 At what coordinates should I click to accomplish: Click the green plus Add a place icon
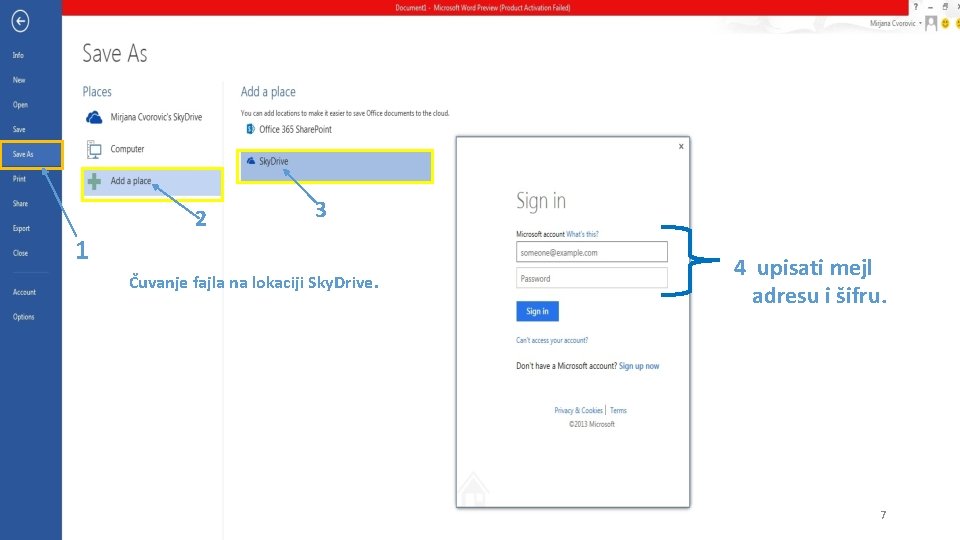(94, 181)
